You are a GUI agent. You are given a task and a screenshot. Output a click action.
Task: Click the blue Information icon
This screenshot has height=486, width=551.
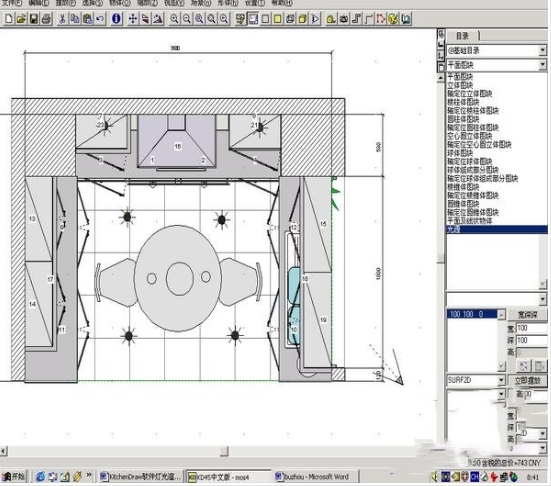pyautogui.click(x=116, y=19)
